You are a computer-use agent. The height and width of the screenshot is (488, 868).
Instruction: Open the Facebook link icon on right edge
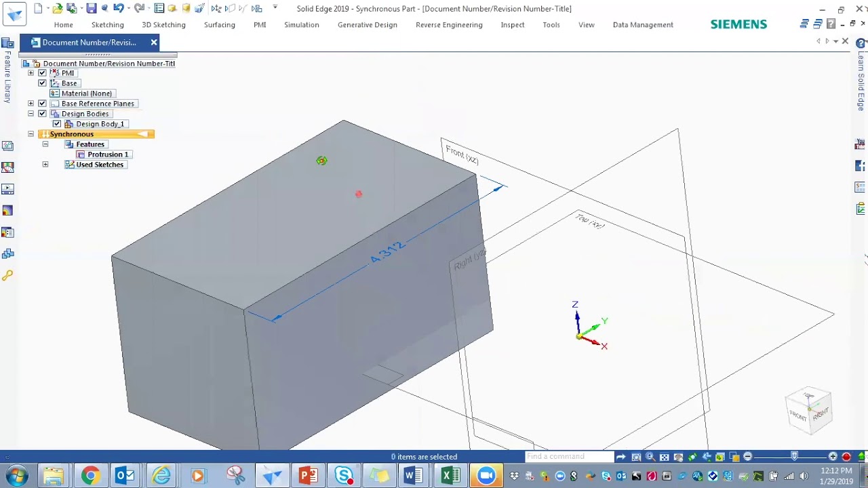pos(861,165)
